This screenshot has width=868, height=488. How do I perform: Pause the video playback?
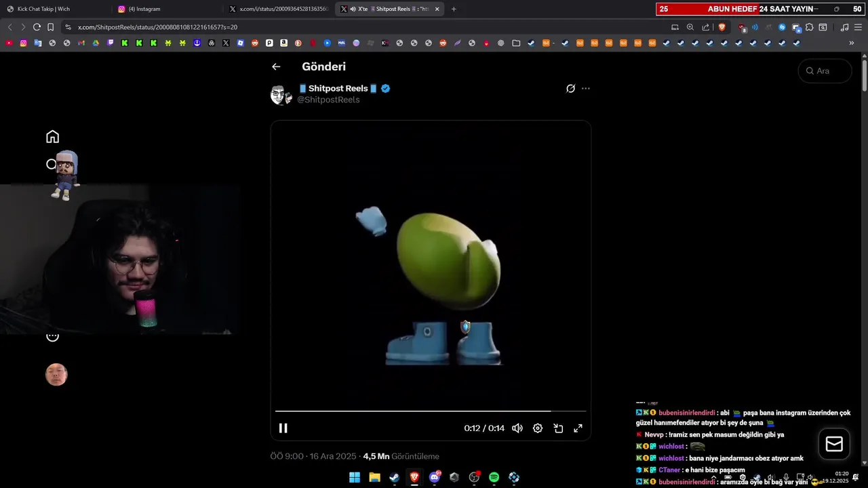tap(283, 428)
